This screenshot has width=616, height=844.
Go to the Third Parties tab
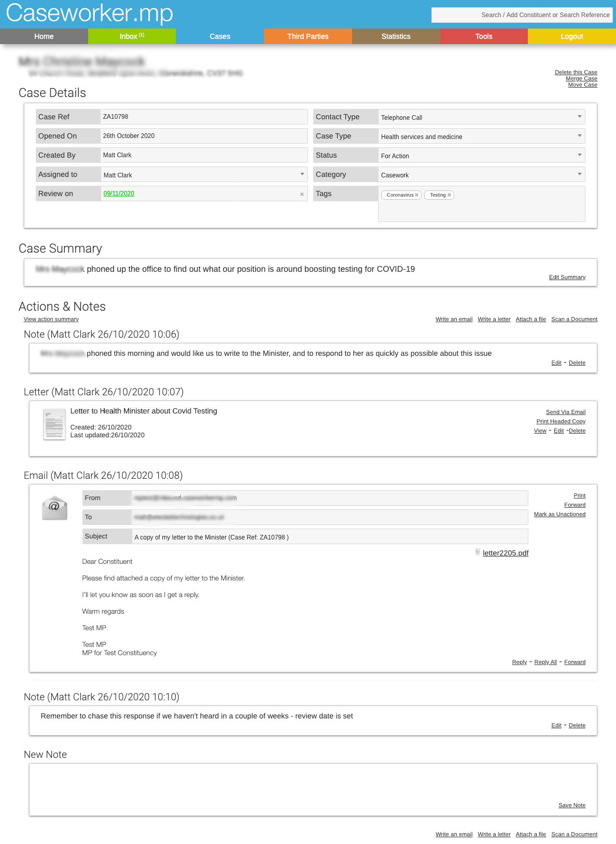point(308,36)
